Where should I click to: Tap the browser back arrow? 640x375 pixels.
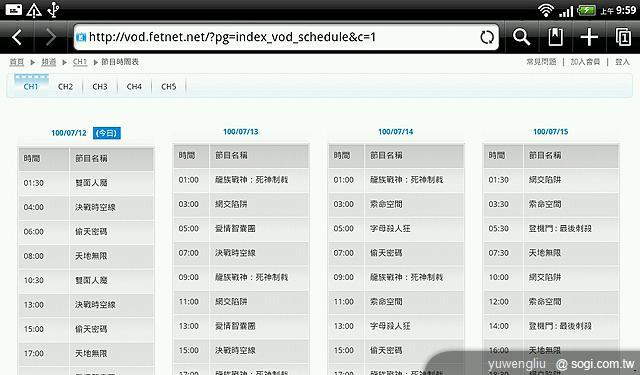pos(17,38)
